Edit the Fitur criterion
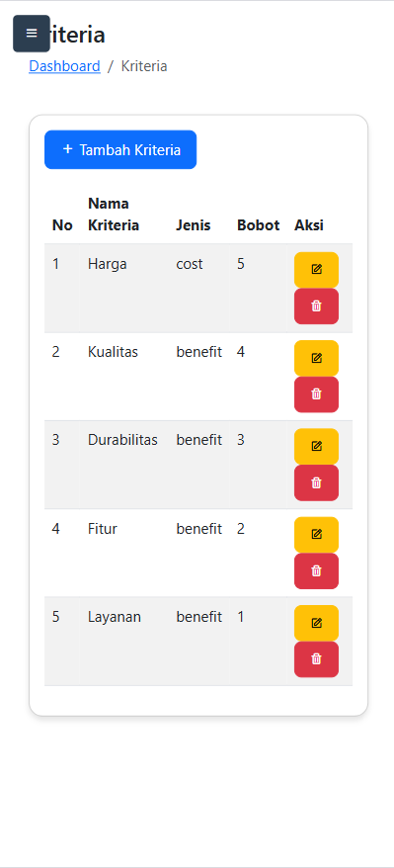 coord(316,535)
